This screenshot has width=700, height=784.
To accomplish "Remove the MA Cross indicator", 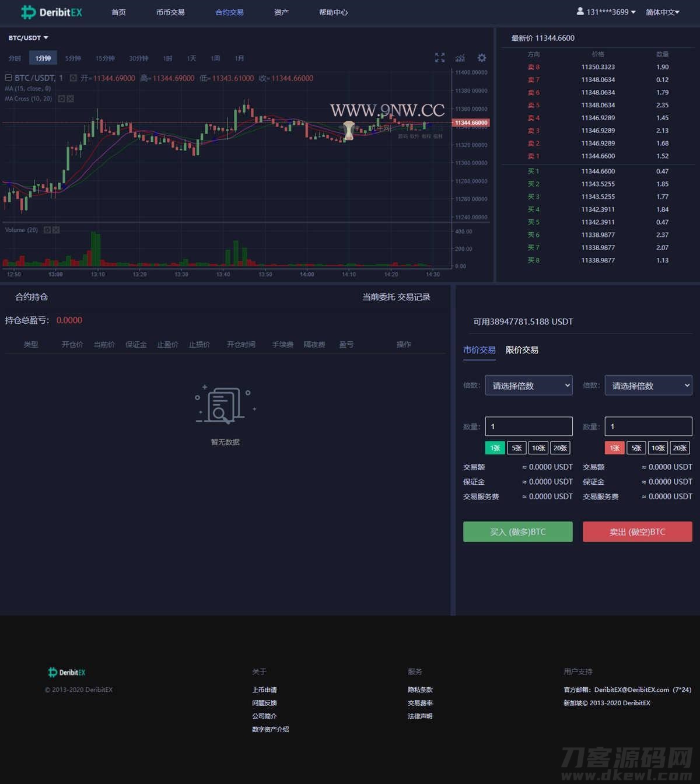I will click(x=70, y=99).
